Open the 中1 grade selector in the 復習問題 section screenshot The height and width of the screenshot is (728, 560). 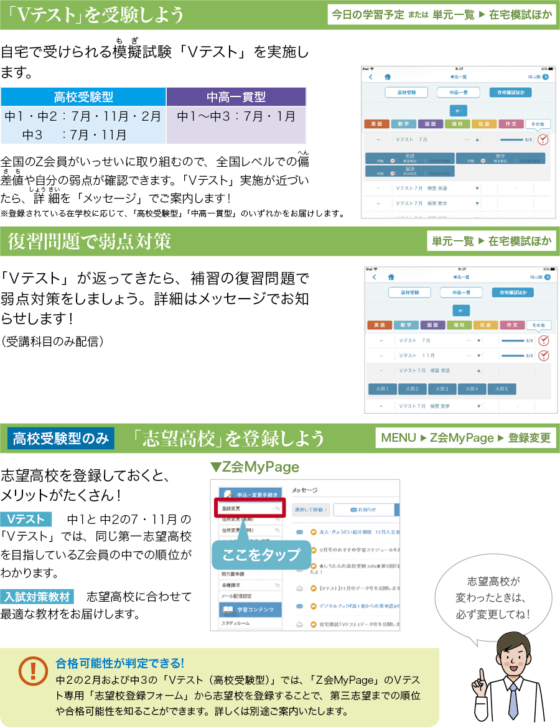click(461, 310)
